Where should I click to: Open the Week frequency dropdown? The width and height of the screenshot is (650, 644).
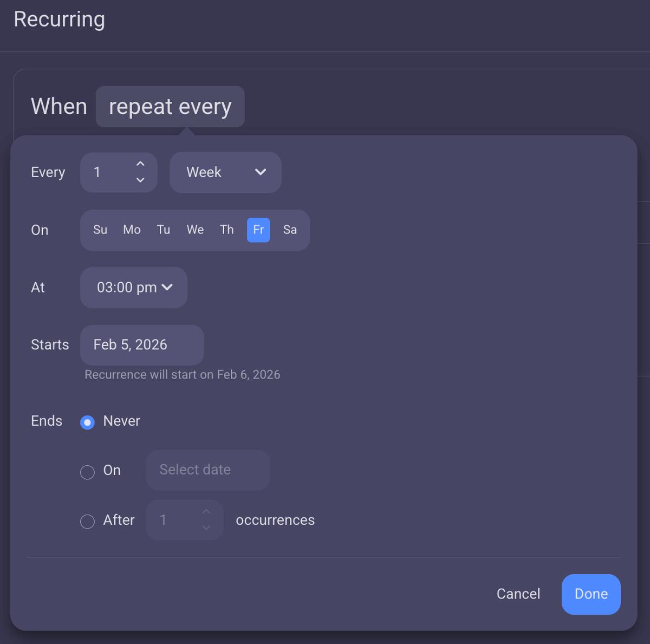[225, 172]
